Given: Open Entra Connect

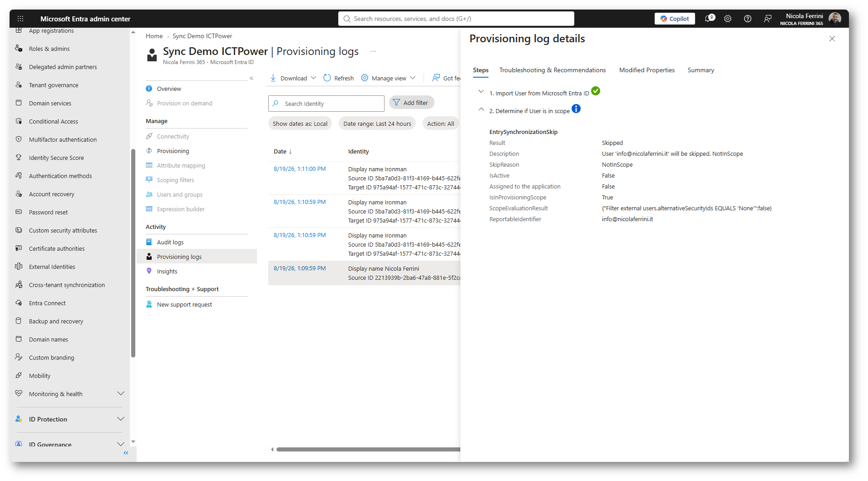Looking at the screenshot, I should click(x=47, y=303).
